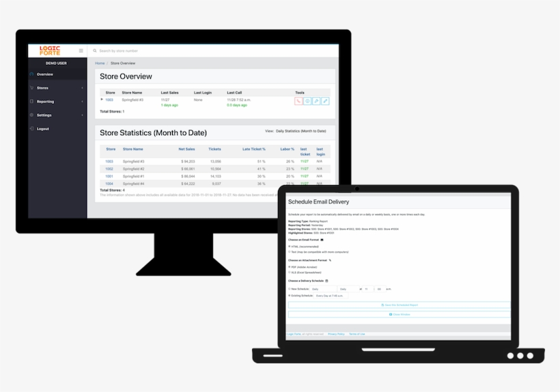
Task: Open store 1004 link in statistics table
Action: coord(109,184)
